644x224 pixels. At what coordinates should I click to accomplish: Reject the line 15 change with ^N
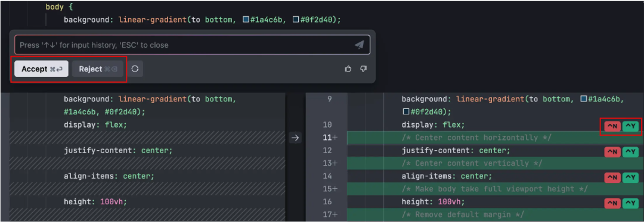(612, 178)
